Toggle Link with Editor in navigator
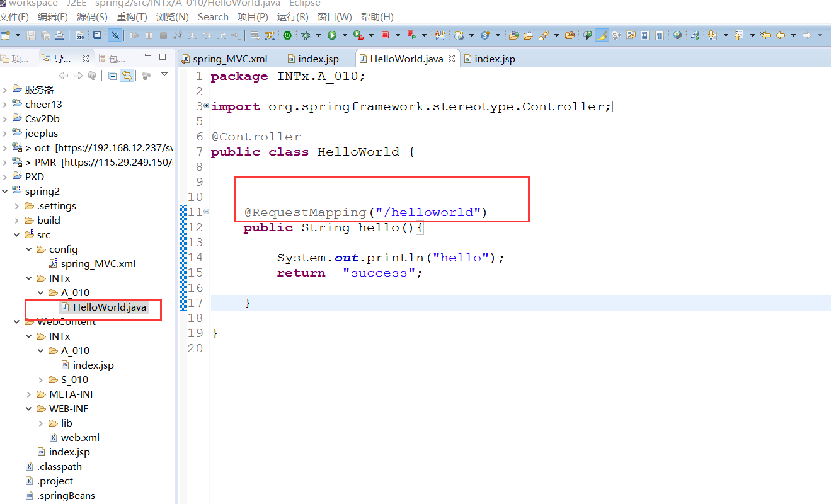The image size is (831, 504). (x=127, y=76)
